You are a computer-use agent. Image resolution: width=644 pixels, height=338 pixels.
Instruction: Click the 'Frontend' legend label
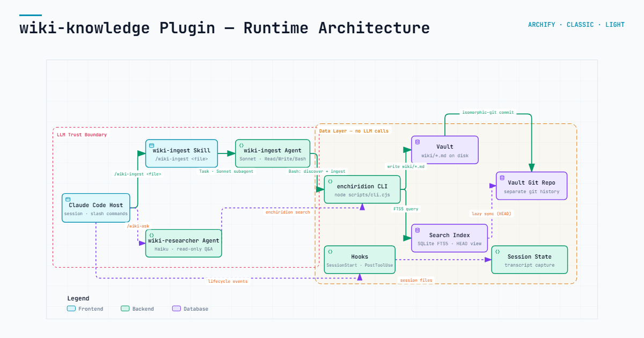pyautogui.click(x=91, y=309)
